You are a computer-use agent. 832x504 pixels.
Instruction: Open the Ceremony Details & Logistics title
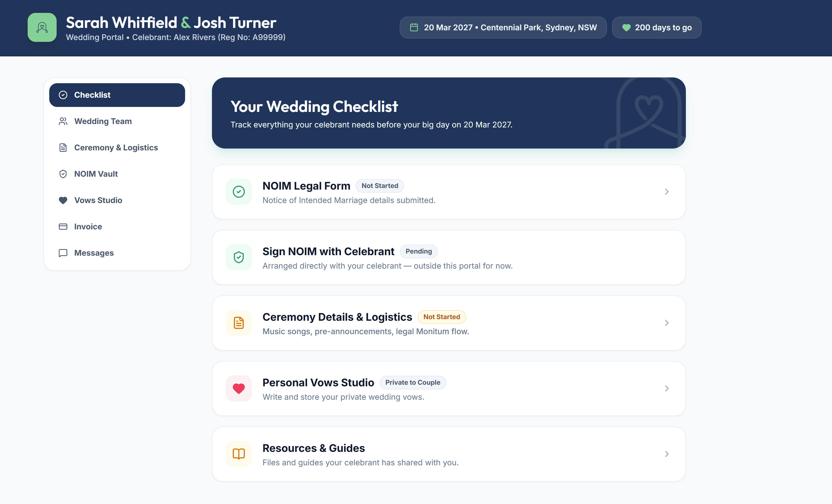pos(337,317)
